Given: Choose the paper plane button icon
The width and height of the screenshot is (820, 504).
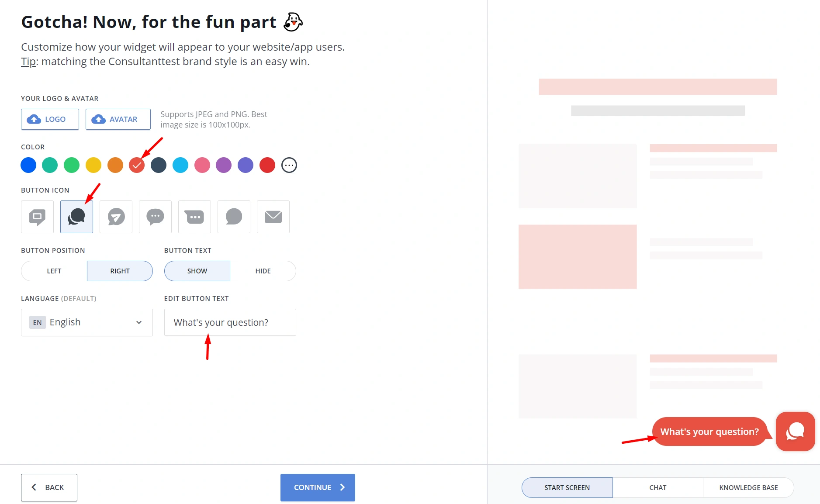Looking at the screenshot, I should [x=116, y=217].
